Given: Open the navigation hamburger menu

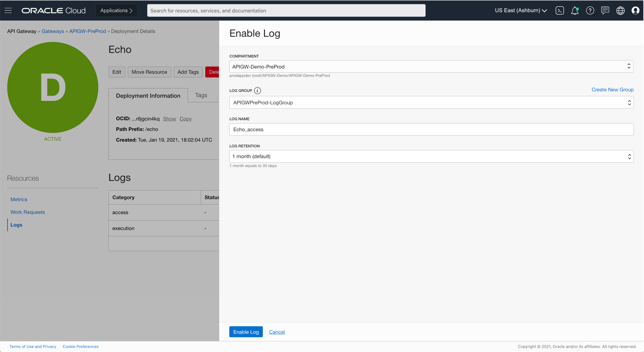Looking at the screenshot, I should point(8,10).
